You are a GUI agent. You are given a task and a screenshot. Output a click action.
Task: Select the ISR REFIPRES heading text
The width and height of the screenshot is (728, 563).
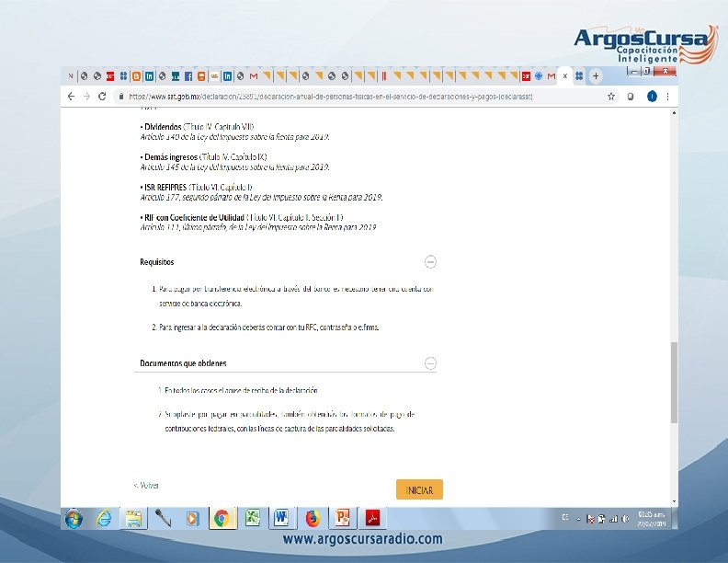coord(165,187)
